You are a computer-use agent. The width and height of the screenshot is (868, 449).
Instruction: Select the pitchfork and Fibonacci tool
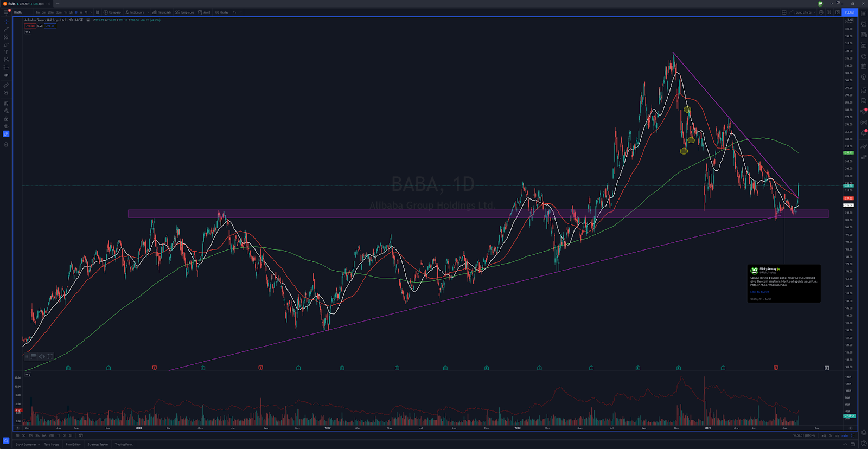pos(6,37)
